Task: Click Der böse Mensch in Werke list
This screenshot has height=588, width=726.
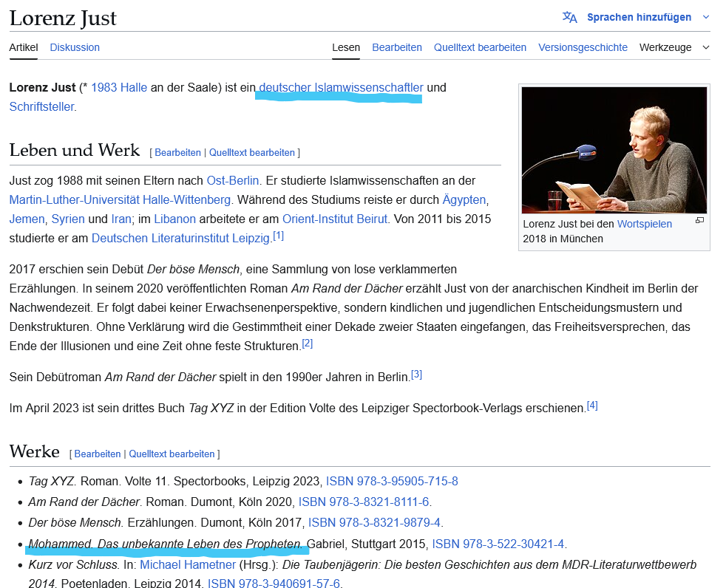Action: (x=75, y=523)
